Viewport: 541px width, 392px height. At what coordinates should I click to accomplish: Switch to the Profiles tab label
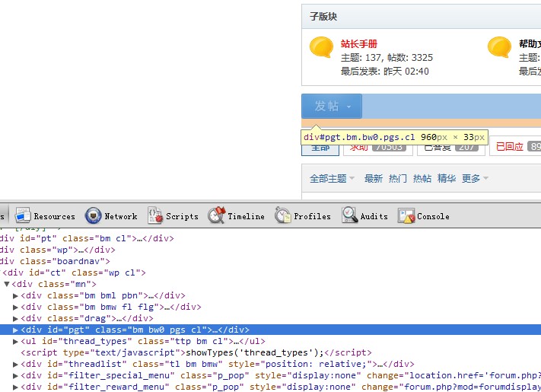312,216
